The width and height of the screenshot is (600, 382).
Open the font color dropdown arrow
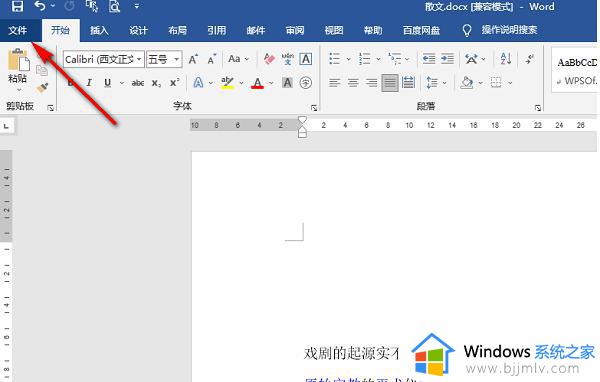pyautogui.click(x=271, y=83)
